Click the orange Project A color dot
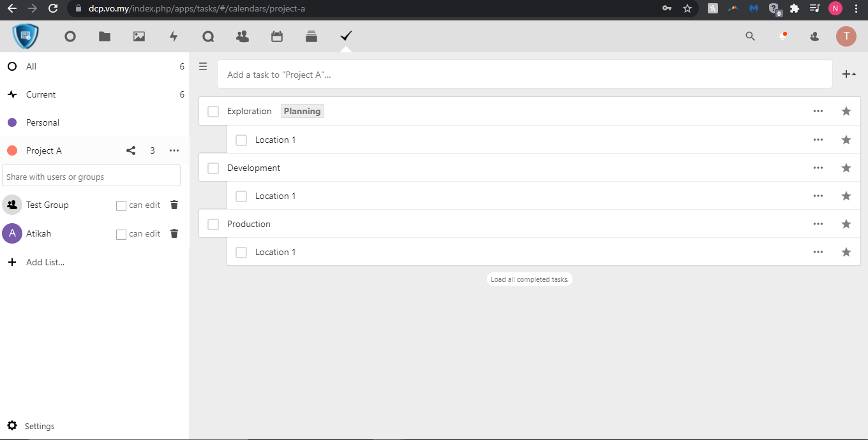Viewport: 868px width, 440px height. coord(11,151)
